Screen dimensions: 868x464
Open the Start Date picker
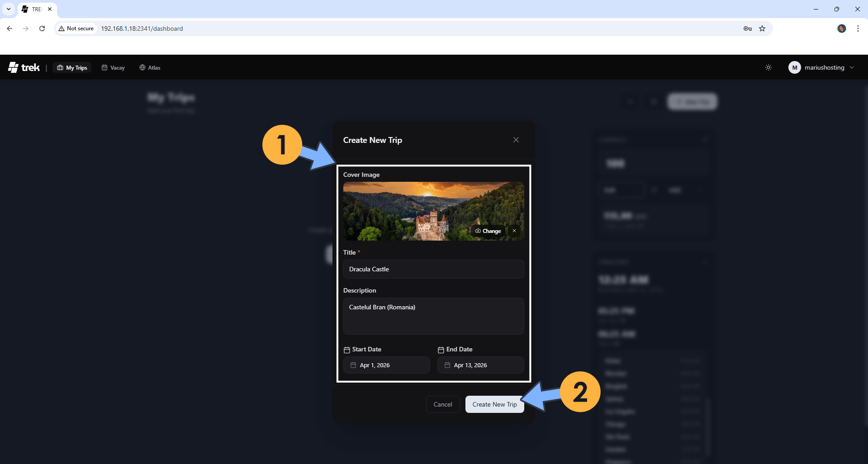(387, 365)
